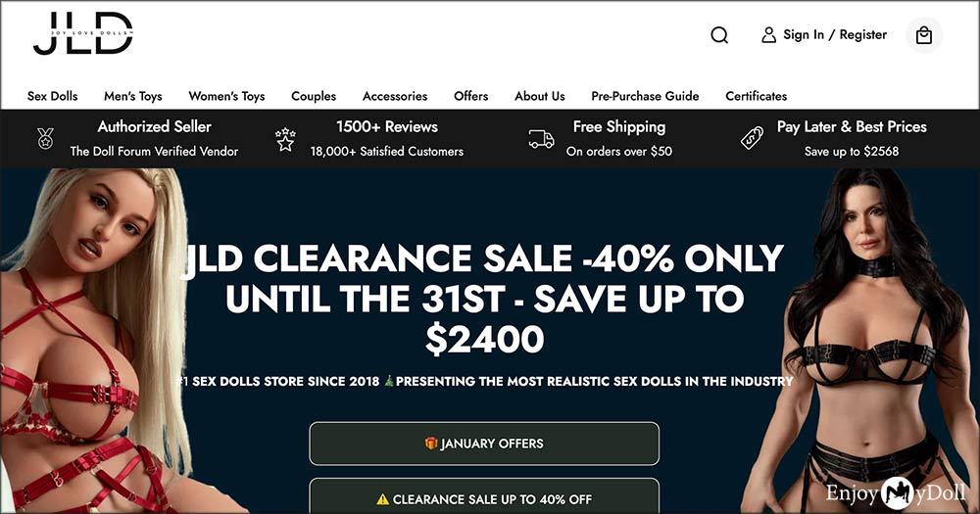Viewport: 980px width, 514px height.
Task: Open the About Us page
Action: pyautogui.click(x=540, y=96)
